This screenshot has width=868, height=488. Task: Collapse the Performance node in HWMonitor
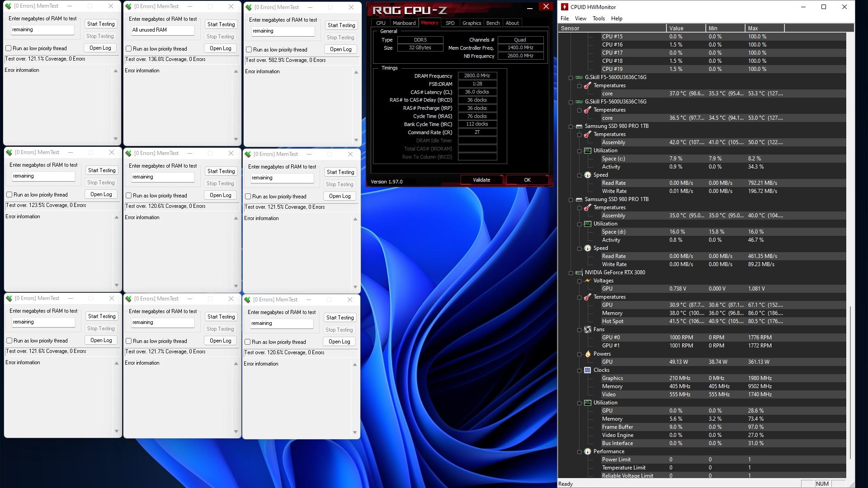[x=580, y=452]
